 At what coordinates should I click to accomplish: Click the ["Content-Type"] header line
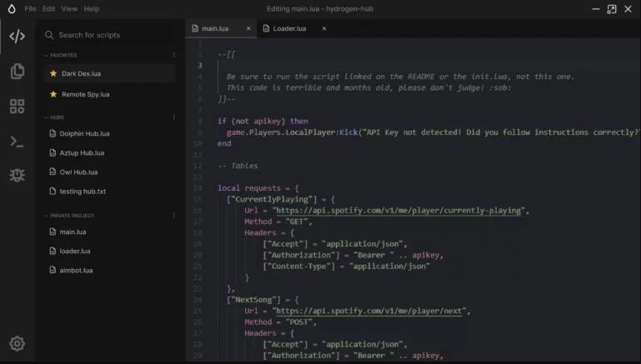346,267
